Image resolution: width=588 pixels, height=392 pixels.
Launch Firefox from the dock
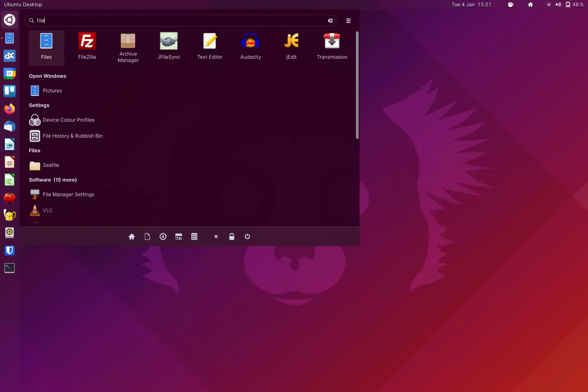[x=10, y=109]
